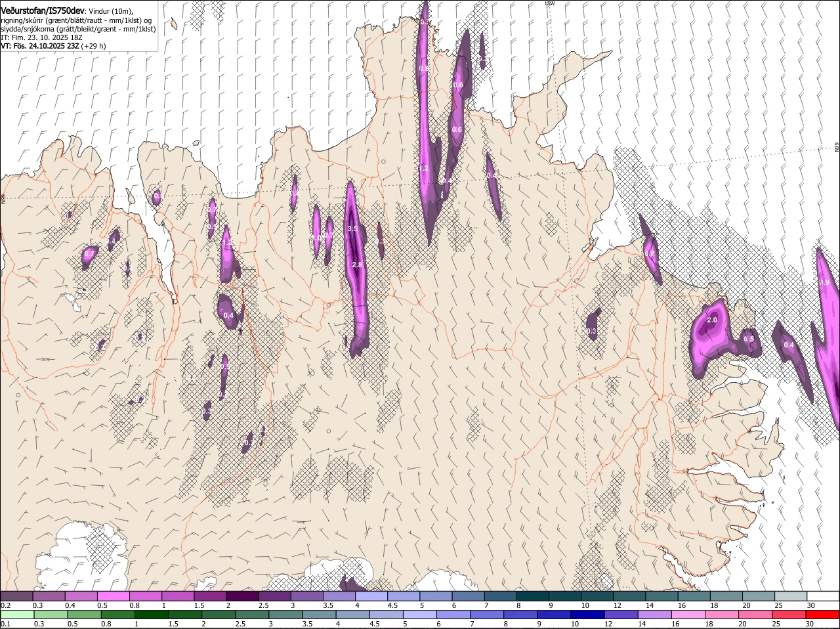The width and height of the screenshot is (840, 629).
Task: Click the 15W longitude label
Action: [550, 4]
